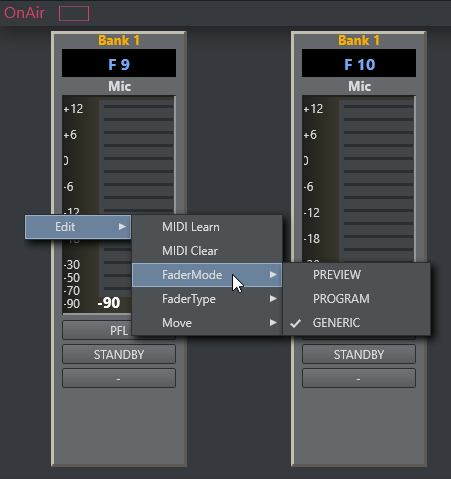Expand the Move submenu
451x479 pixels.
coord(207,323)
